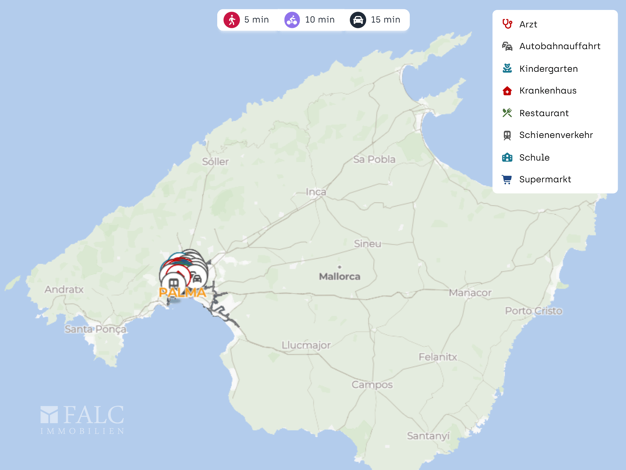Choose the Supermarkt entry in the legend
This screenshot has width=626, height=470.
click(x=545, y=180)
